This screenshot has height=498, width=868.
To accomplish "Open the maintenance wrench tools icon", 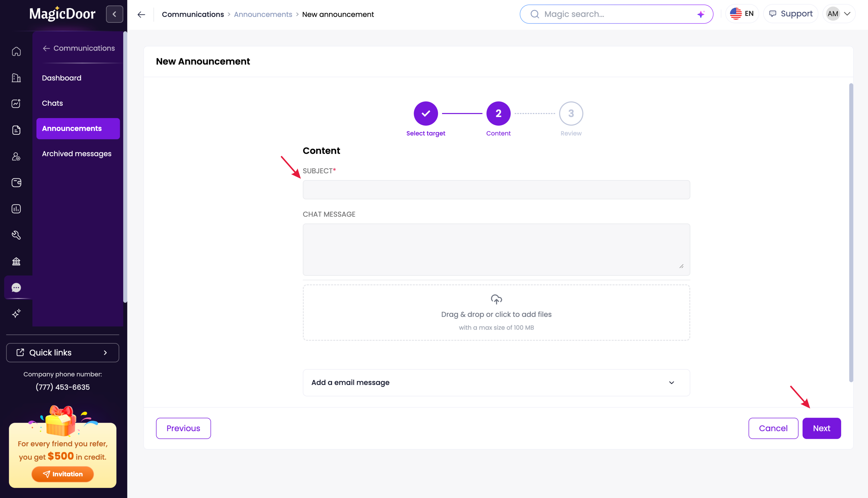I will (x=16, y=235).
